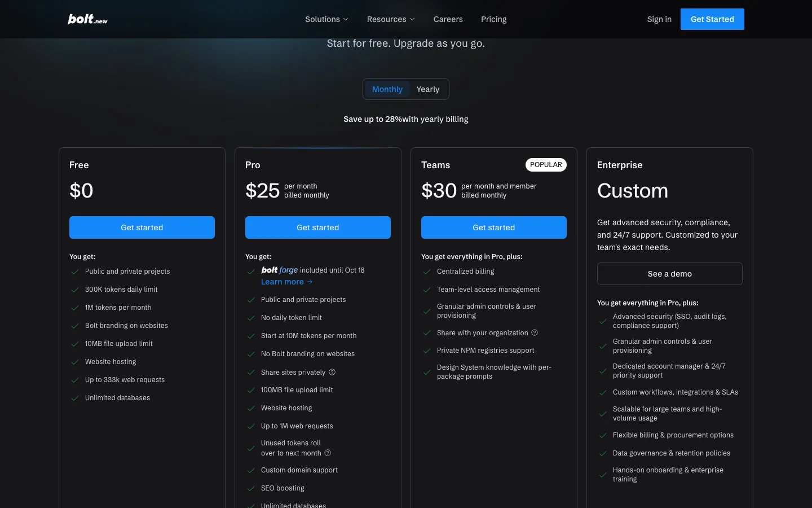Click the Save up to 28% yearly billing text
Image resolution: width=812 pixels, height=508 pixels.
tap(406, 119)
